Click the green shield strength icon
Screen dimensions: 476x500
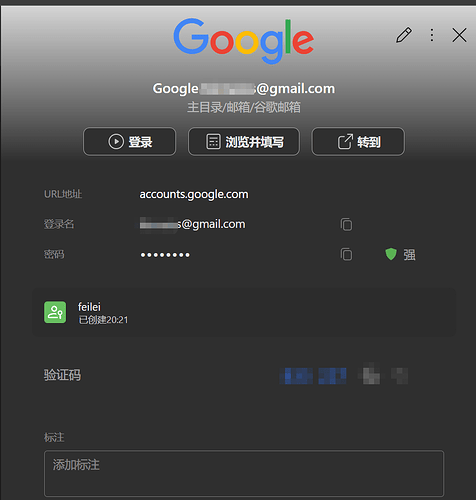pyautogui.click(x=391, y=254)
